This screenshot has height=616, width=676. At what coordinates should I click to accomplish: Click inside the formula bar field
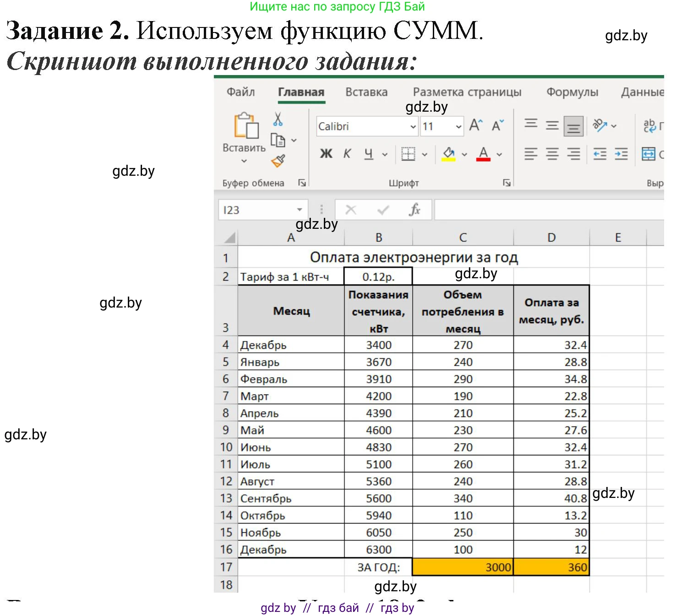tap(549, 210)
